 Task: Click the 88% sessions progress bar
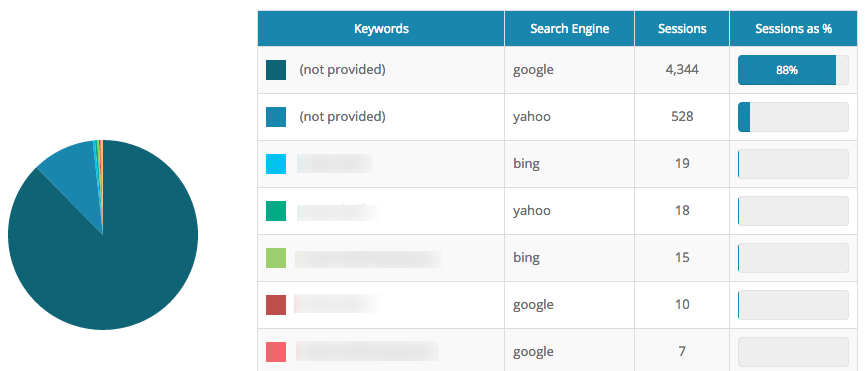point(793,70)
